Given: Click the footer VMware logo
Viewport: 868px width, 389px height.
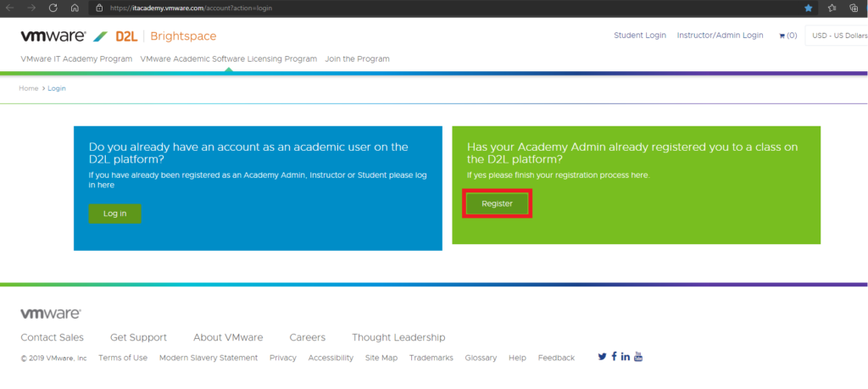Looking at the screenshot, I should (51, 314).
